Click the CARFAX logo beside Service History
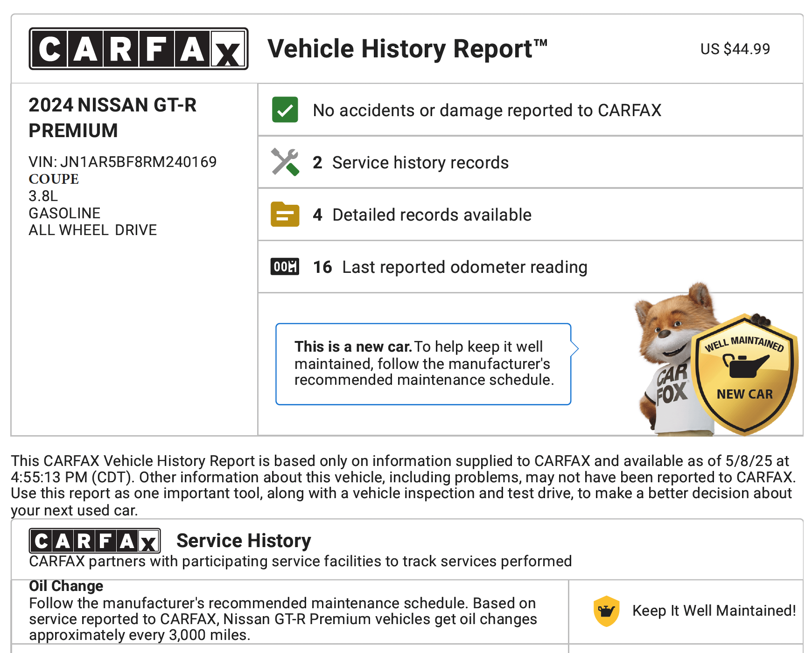The height and width of the screenshot is (653, 812). [95, 541]
